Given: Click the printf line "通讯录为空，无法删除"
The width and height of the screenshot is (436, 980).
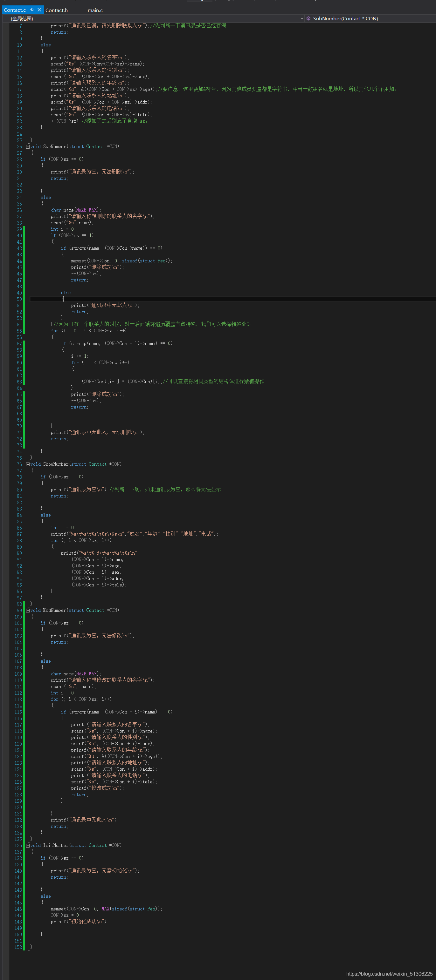Looking at the screenshot, I should (93, 172).
